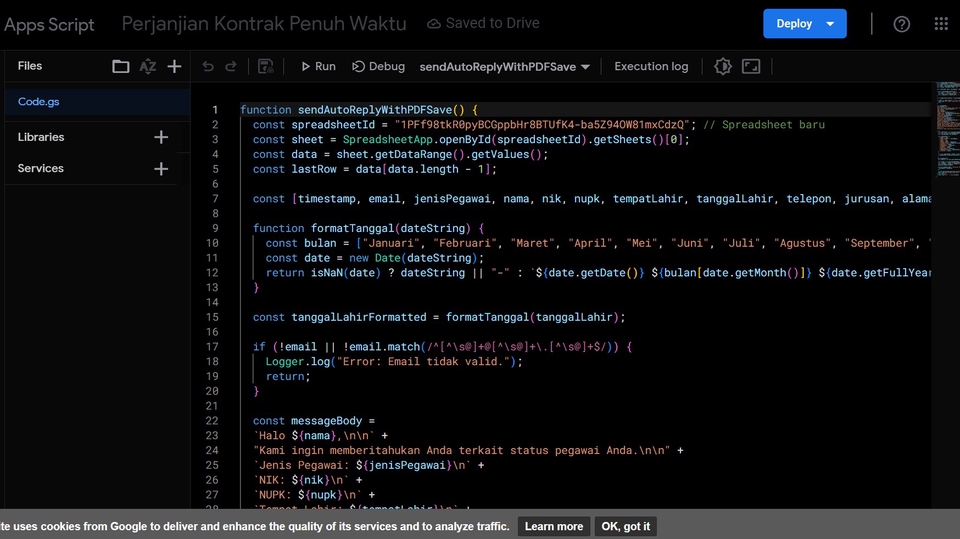Click the Logger.log error line

click(394, 361)
